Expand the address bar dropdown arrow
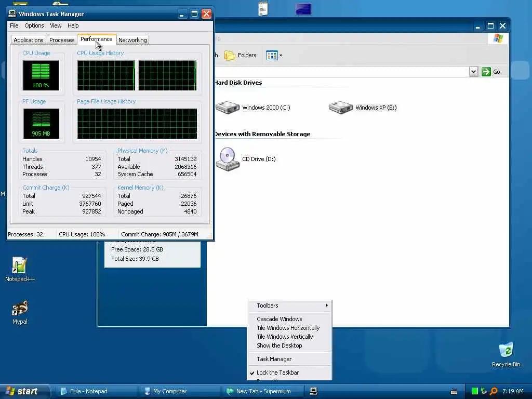This screenshot has height=399, width=532. [474, 72]
